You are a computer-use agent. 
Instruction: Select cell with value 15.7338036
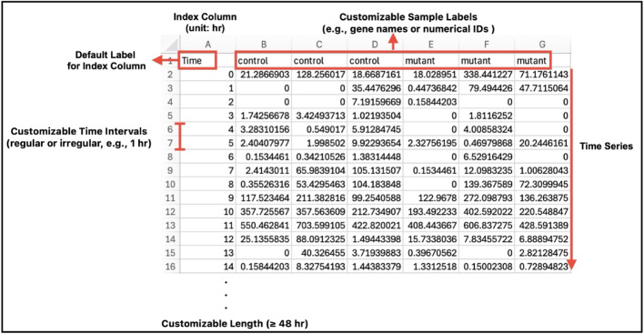tap(430, 238)
